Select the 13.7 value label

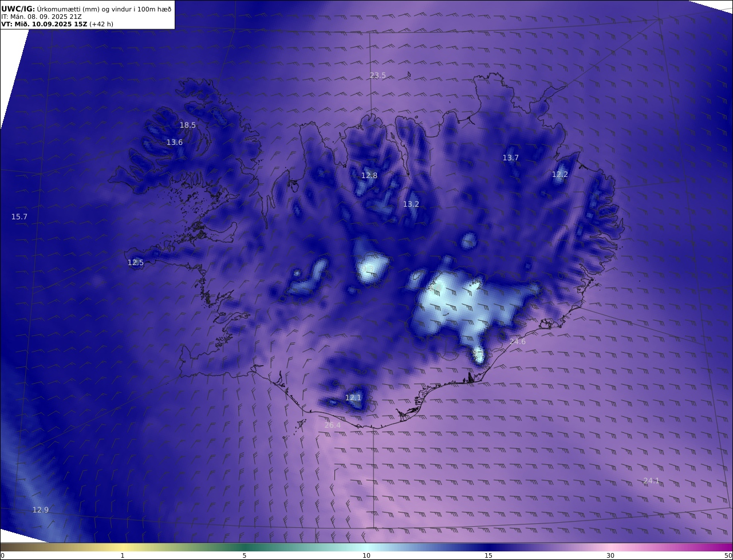(x=511, y=157)
